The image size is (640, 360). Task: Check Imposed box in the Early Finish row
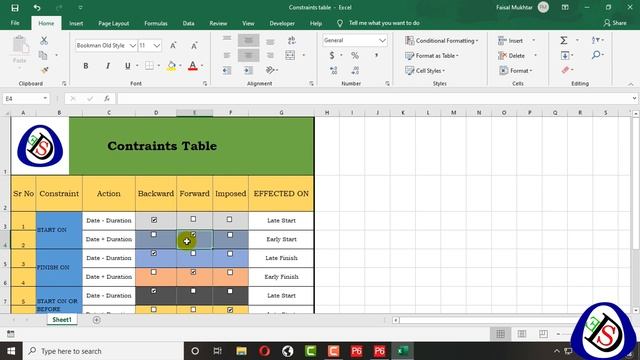click(230, 272)
